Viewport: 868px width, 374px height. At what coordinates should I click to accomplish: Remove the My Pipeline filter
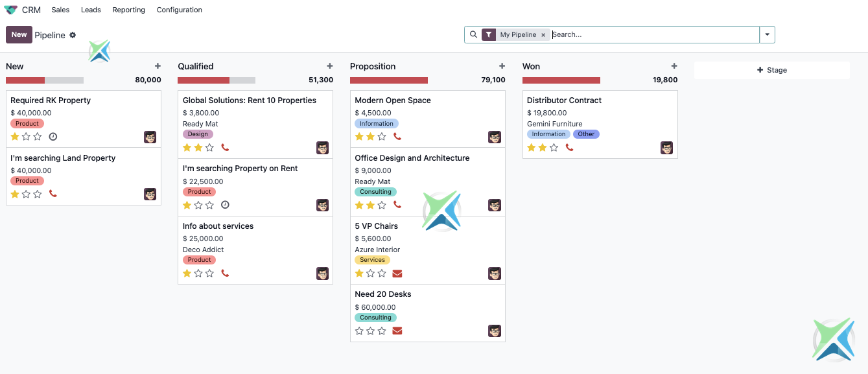click(543, 35)
